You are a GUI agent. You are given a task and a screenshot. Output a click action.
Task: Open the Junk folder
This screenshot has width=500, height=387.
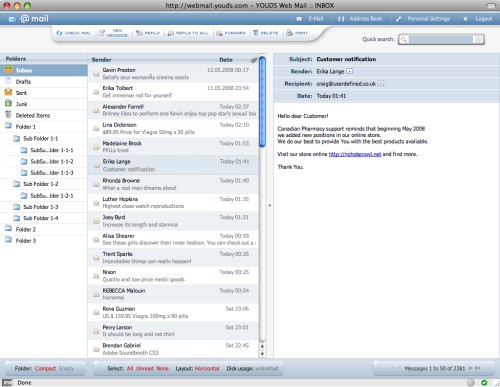[x=44, y=104]
